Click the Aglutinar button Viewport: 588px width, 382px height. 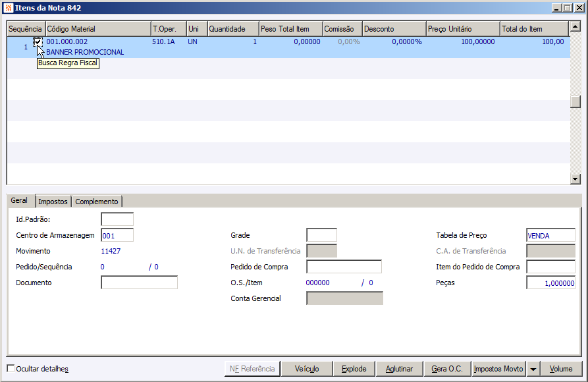(400, 369)
